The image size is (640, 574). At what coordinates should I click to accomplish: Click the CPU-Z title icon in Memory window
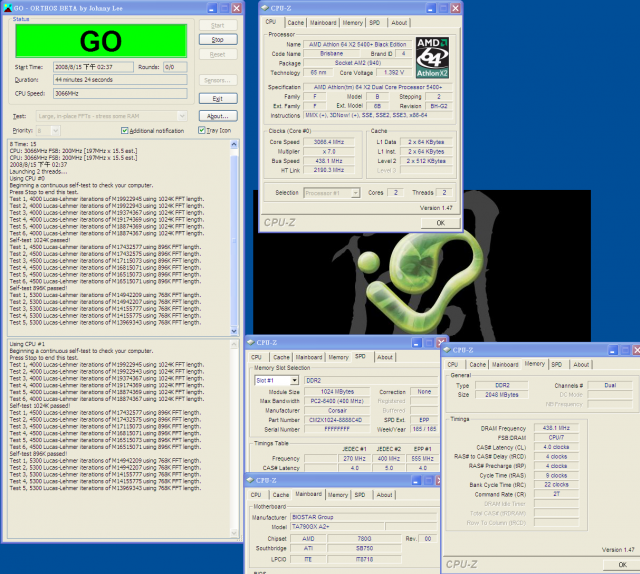pos(447,350)
